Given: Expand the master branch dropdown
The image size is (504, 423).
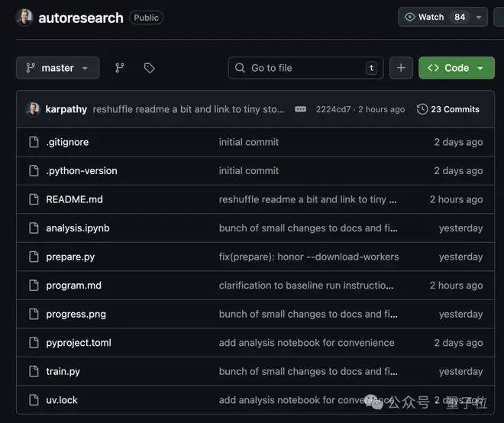Looking at the screenshot, I should pos(57,68).
